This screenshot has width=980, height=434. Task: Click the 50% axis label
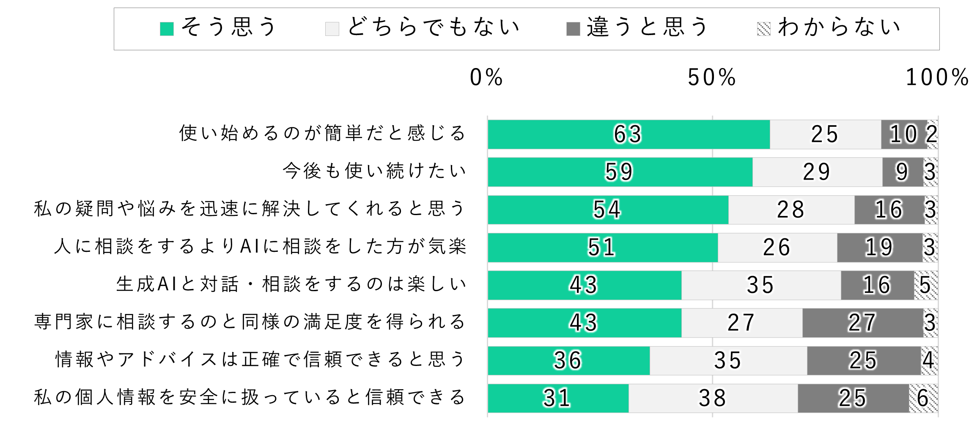point(712,78)
